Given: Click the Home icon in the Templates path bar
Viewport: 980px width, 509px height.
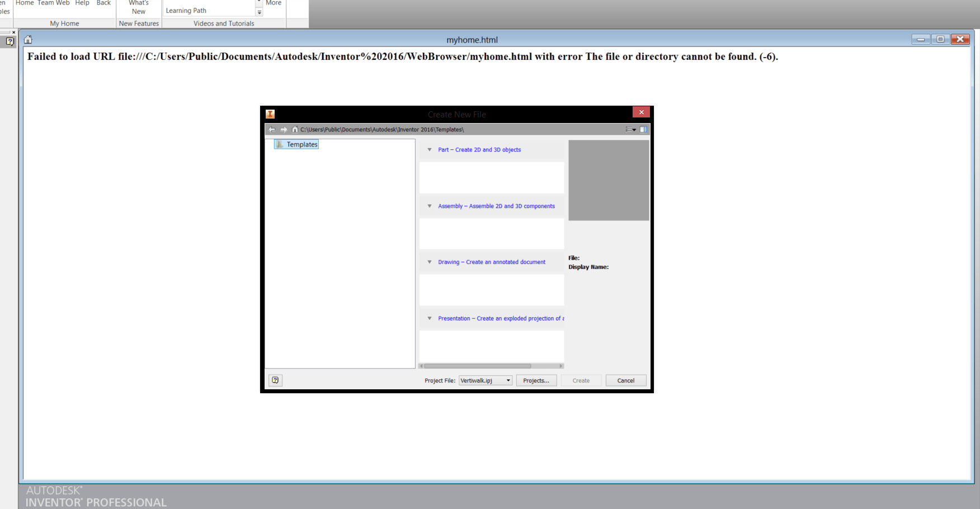Looking at the screenshot, I should [295, 129].
